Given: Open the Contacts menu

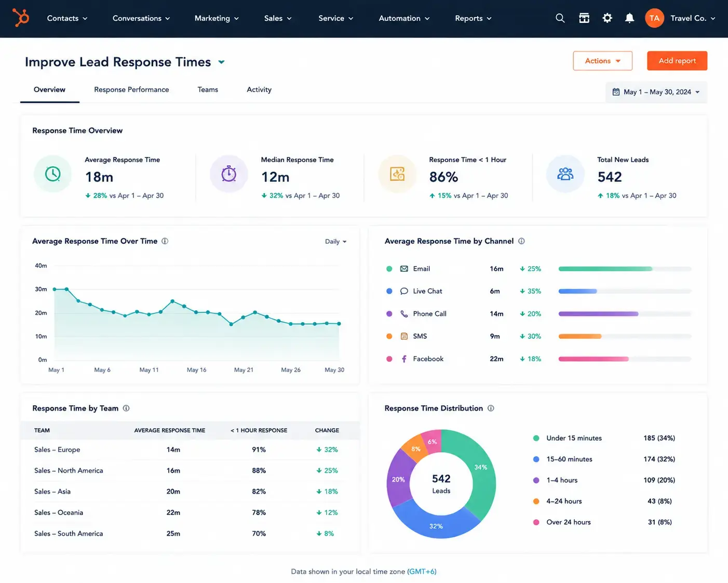Looking at the screenshot, I should click(x=67, y=18).
